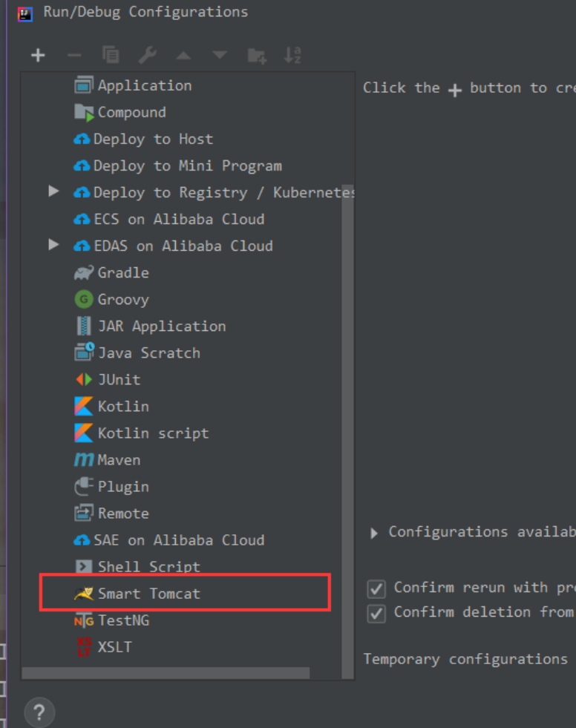The width and height of the screenshot is (576, 728).
Task: Select JUnit configuration type
Action: pyautogui.click(x=119, y=380)
